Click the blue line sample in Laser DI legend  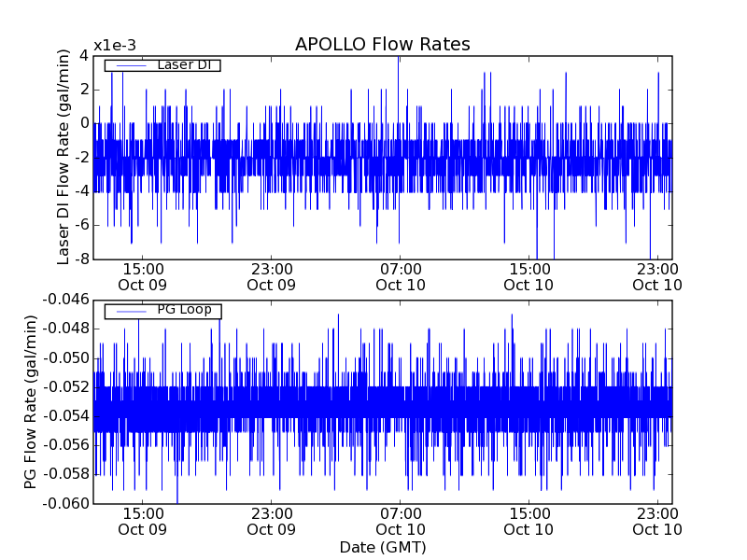click(131, 65)
